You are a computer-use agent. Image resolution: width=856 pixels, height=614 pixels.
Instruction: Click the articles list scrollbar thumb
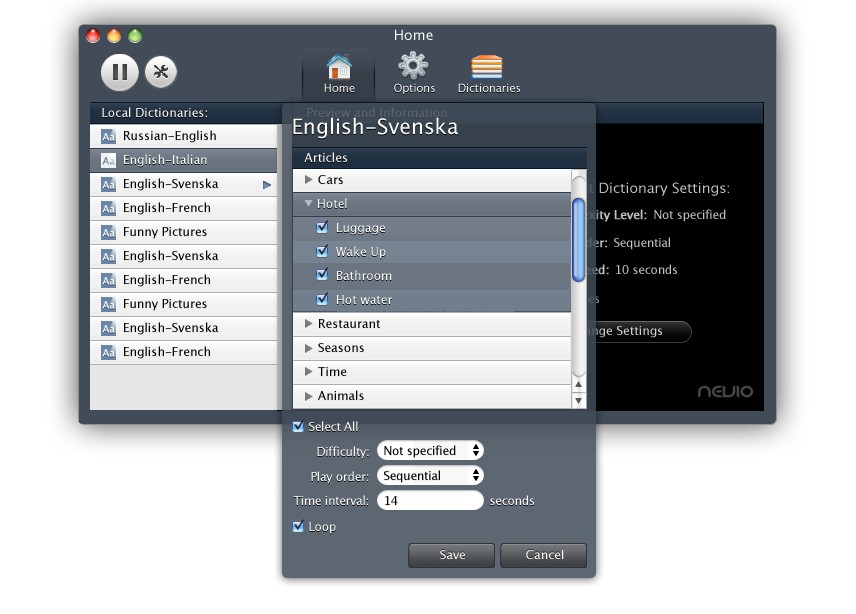(x=578, y=240)
